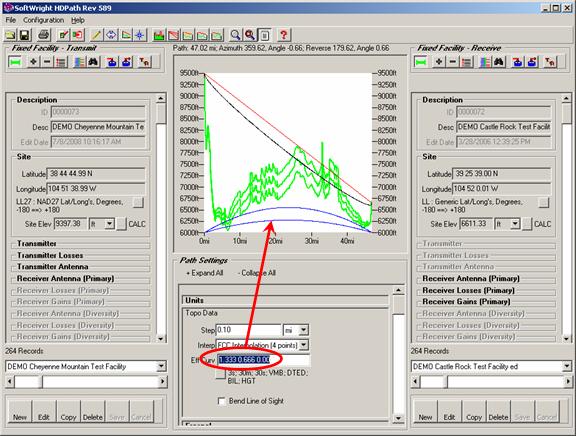The height and width of the screenshot is (436, 576).
Task: Open DEMO Castle Rock Test Facility combo box
Action: (x=566, y=367)
